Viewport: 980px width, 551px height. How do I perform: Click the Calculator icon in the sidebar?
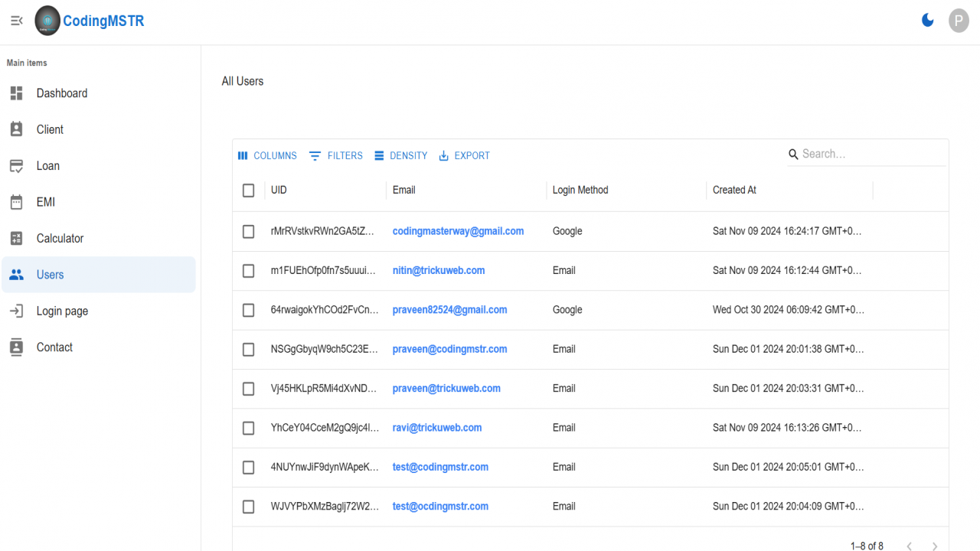(x=17, y=239)
